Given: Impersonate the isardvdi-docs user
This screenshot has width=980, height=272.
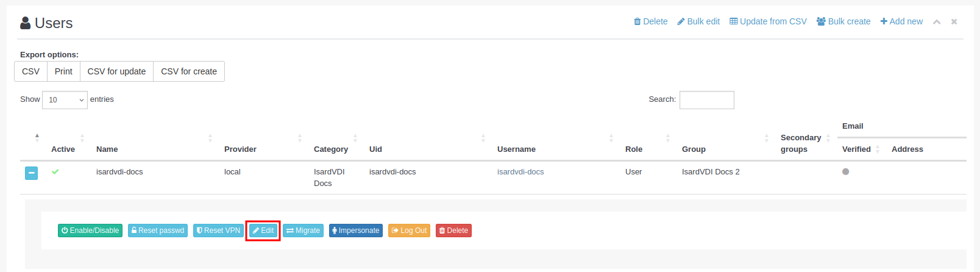Looking at the screenshot, I should pyautogui.click(x=356, y=231).
